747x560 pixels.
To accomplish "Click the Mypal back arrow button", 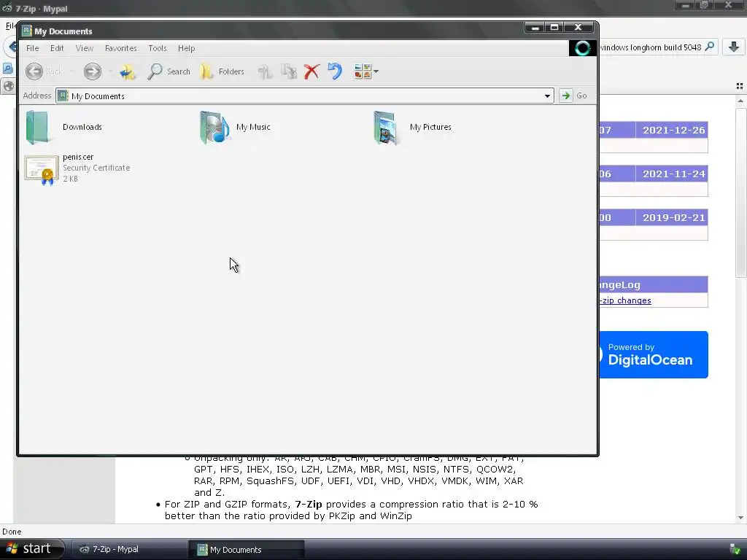I will tap(12, 47).
